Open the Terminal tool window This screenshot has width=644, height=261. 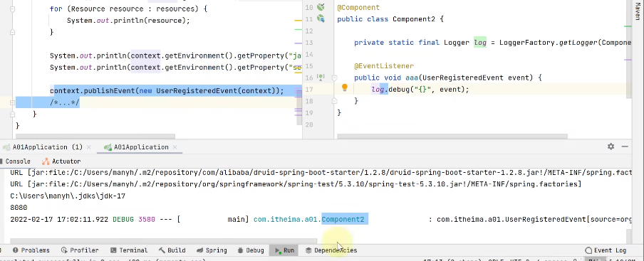pyautogui.click(x=129, y=250)
